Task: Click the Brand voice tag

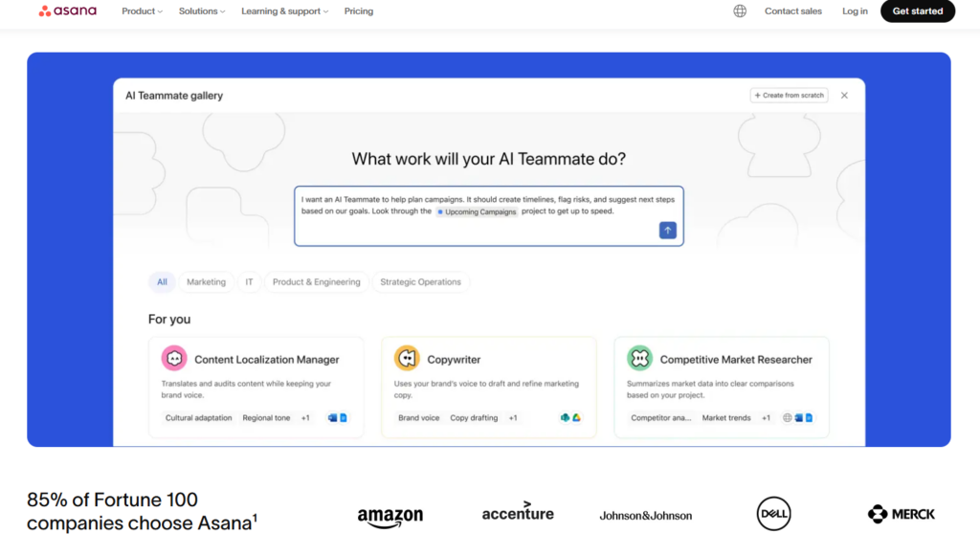Action: pos(419,418)
